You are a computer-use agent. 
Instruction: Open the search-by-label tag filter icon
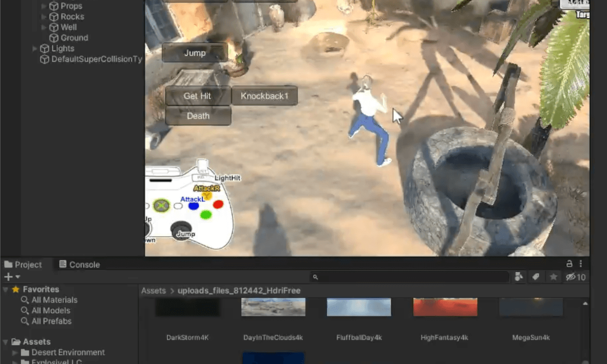(x=536, y=277)
